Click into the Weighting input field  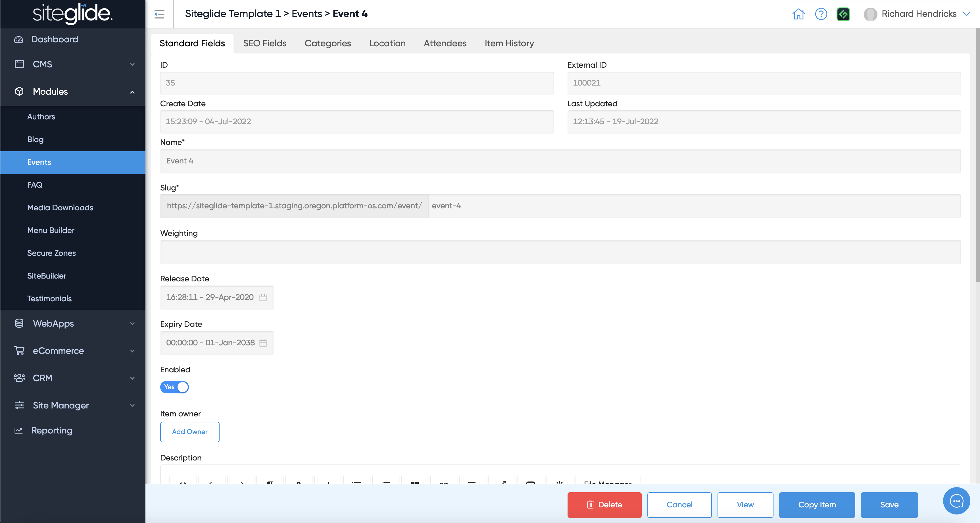point(560,252)
